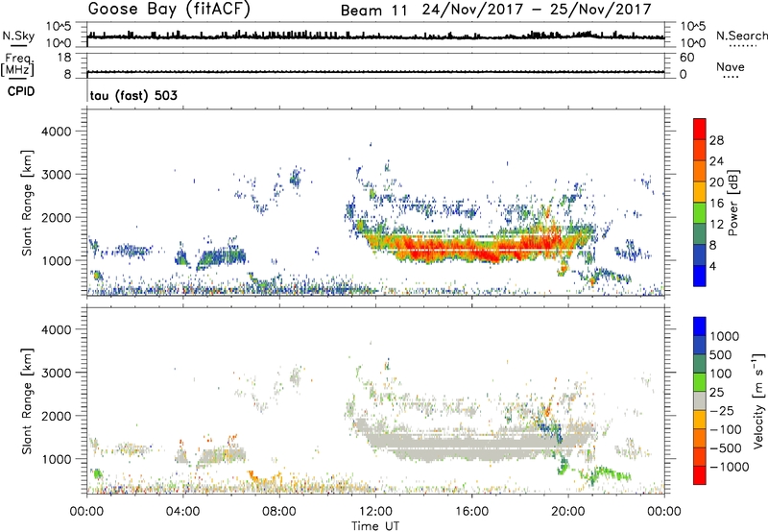
Task: Select the "20:00" time tick
Action: [x=568, y=512]
